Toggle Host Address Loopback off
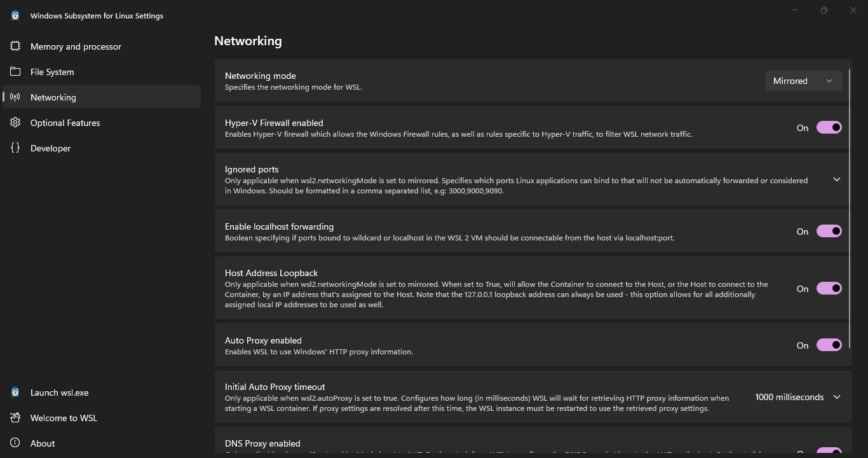Viewport: 868px width, 458px height. [x=829, y=289]
